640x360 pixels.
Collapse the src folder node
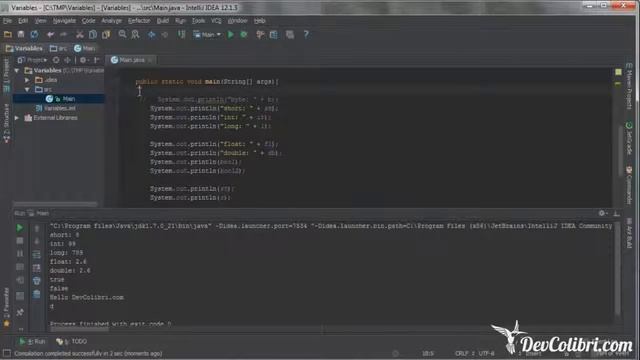pyautogui.click(x=27, y=89)
